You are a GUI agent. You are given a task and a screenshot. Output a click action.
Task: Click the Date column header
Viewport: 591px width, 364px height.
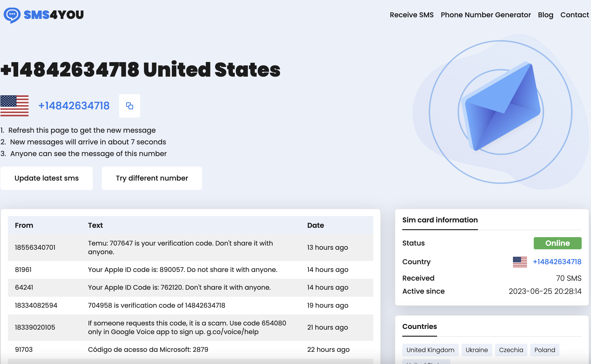tap(316, 225)
